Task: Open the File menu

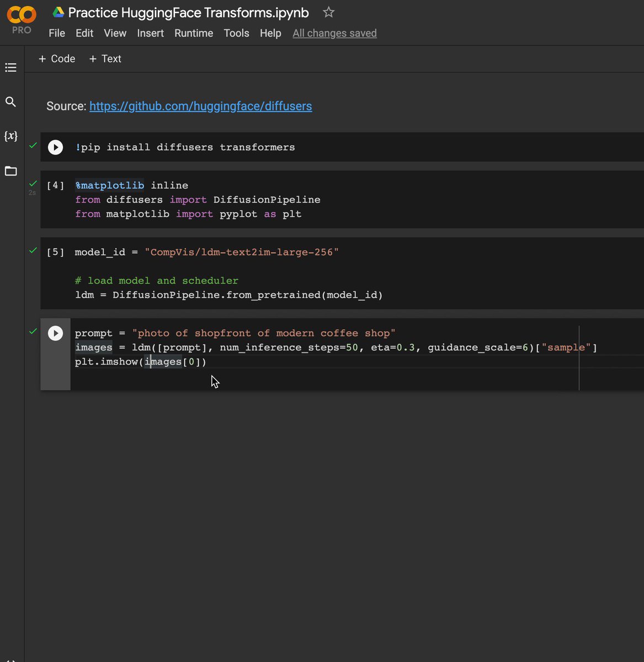Action: [57, 33]
